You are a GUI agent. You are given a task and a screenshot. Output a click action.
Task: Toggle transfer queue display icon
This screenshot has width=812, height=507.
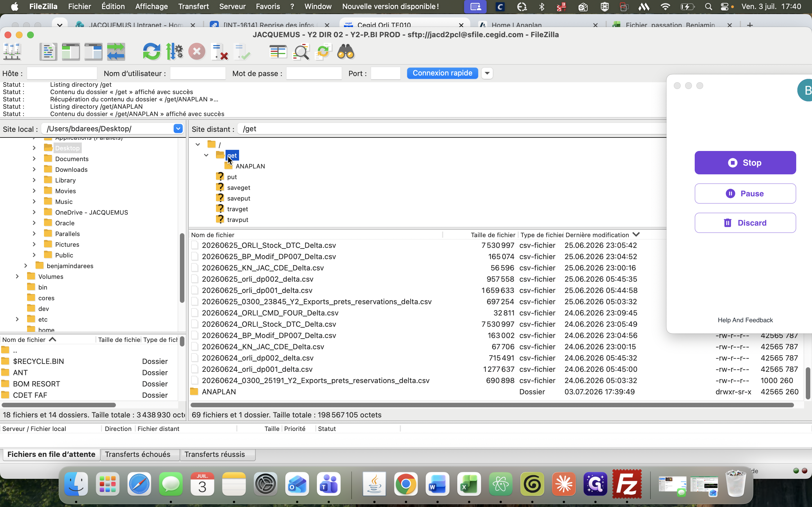click(x=116, y=52)
